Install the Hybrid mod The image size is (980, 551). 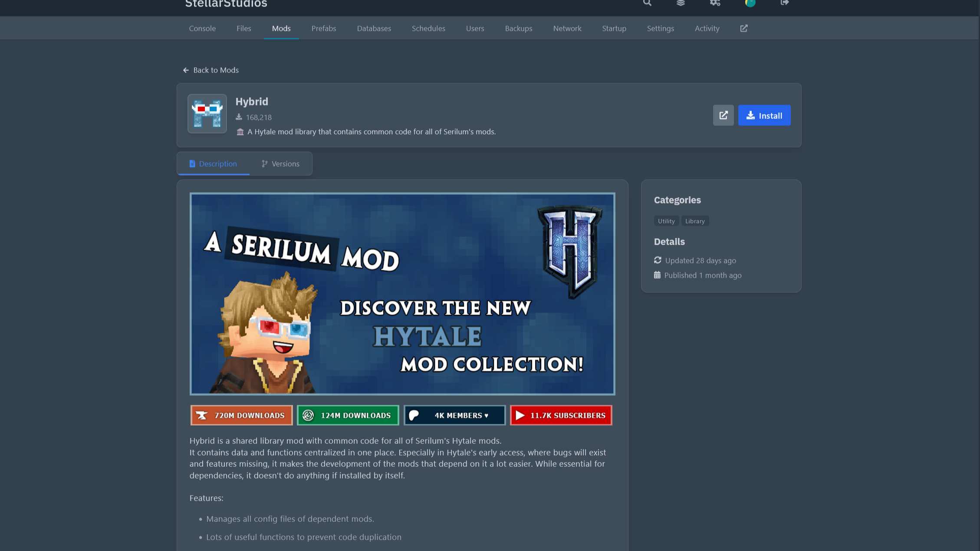764,115
